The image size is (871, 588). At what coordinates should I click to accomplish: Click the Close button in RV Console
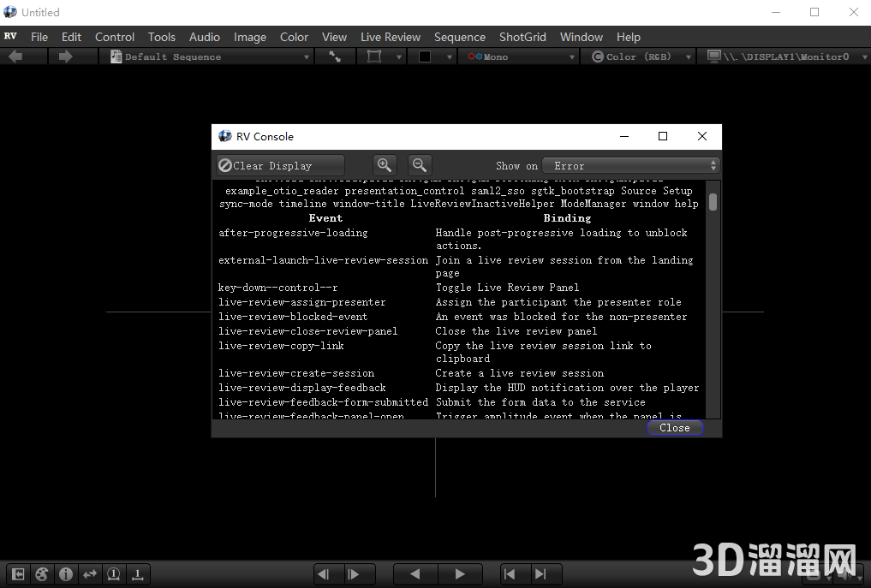[x=675, y=428]
